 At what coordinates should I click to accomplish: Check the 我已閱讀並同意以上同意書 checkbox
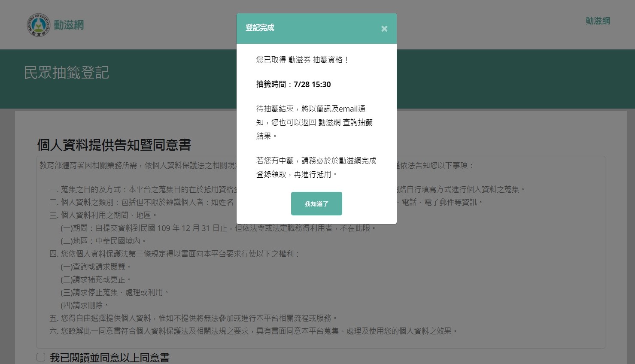click(41, 357)
